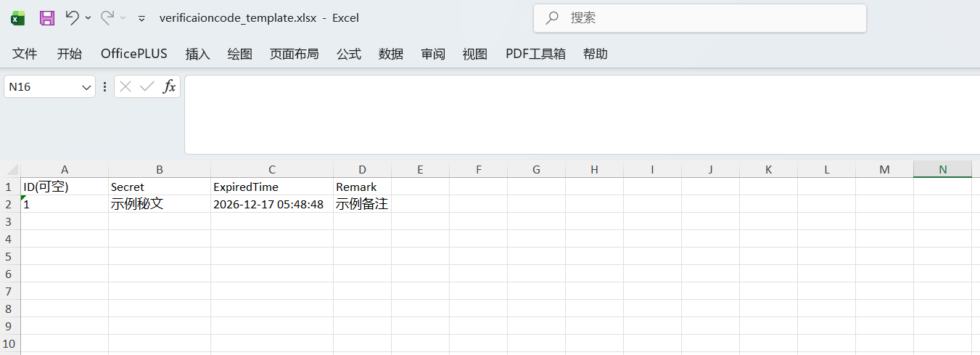The height and width of the screenshot is (355, 980).
Task: Click the Save icon in title bar
Action: pyautogui.click(x=47, y=18)
